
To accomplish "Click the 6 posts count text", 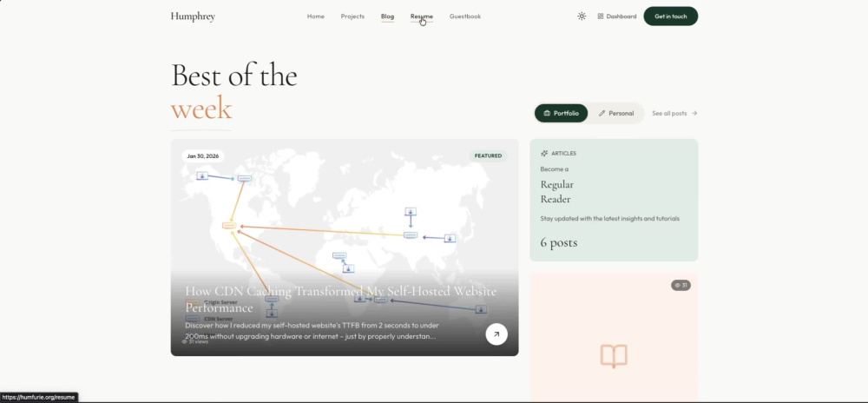I will 558,242.
